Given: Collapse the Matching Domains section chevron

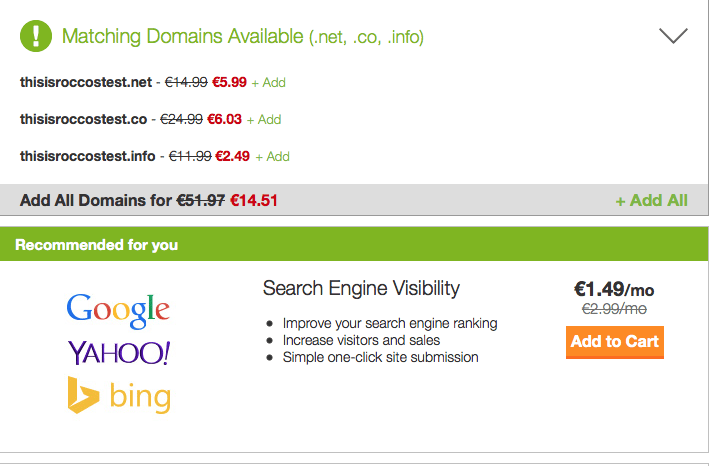Looking at the screenshot, I should 673,36.
